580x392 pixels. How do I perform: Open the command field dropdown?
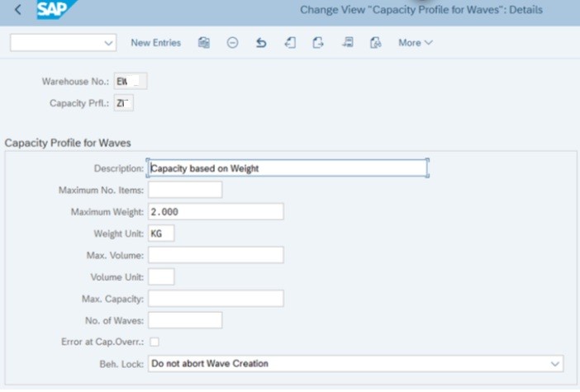click(109, 43)
